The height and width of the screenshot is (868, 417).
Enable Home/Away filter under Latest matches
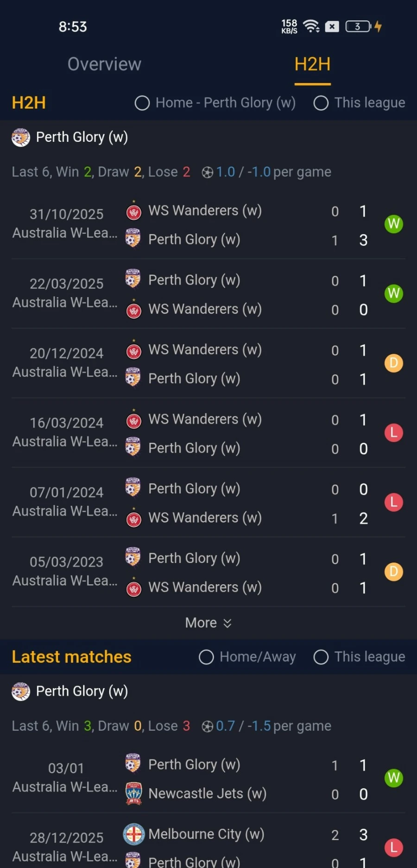[206, 657]
